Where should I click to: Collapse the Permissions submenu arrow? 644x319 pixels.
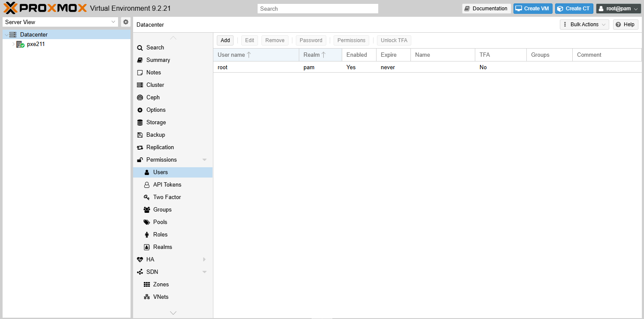pyautogui.click(x=204, y=160)
